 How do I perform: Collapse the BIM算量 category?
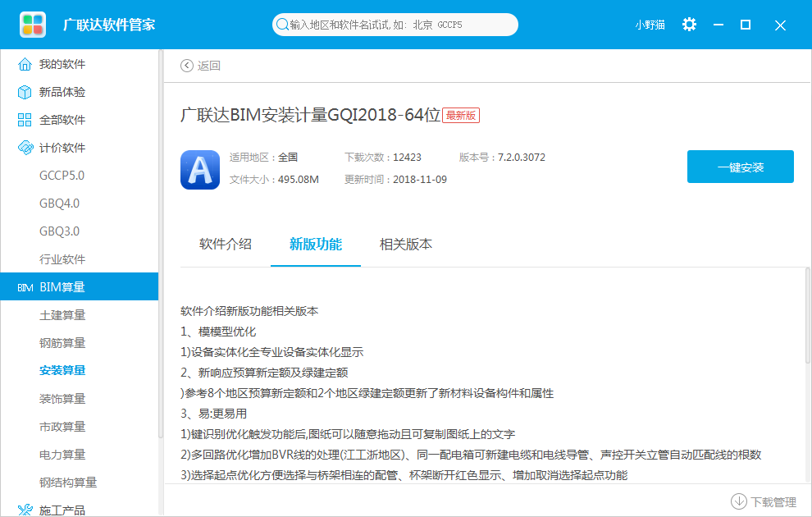pyautogui.click(x=80, y=286)
